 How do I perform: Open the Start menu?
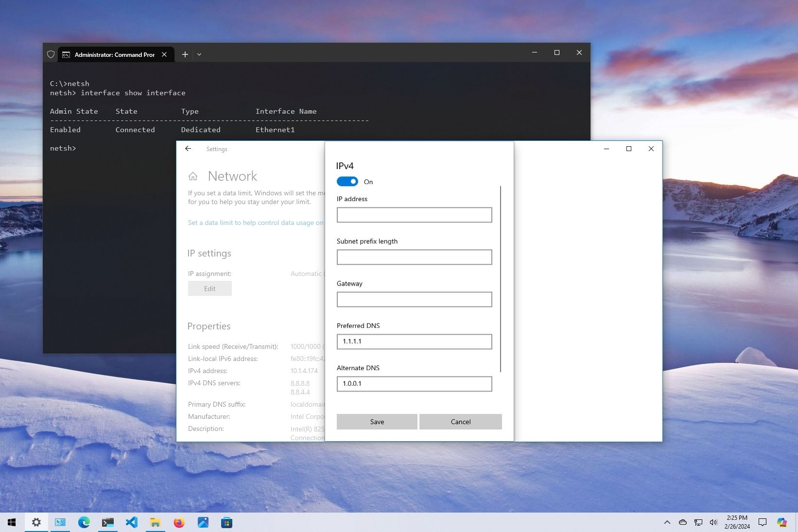click(12, 522)
